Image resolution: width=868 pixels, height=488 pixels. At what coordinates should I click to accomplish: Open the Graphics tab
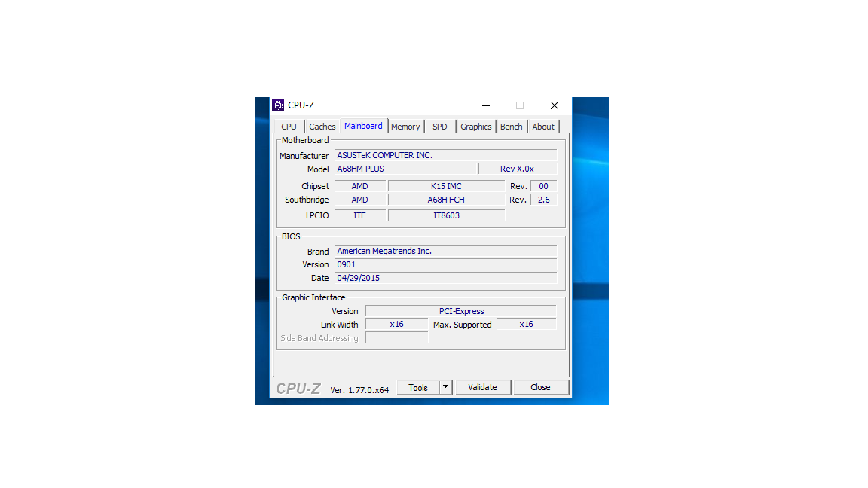click(475, 127)
